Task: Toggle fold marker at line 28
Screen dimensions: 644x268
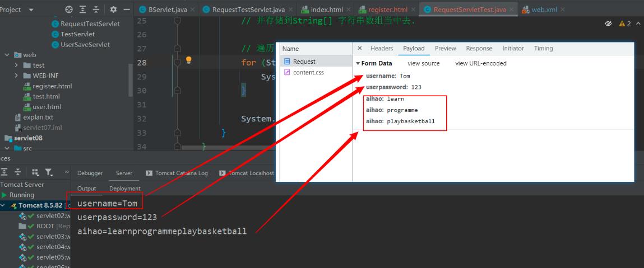Action: (178, 63)
